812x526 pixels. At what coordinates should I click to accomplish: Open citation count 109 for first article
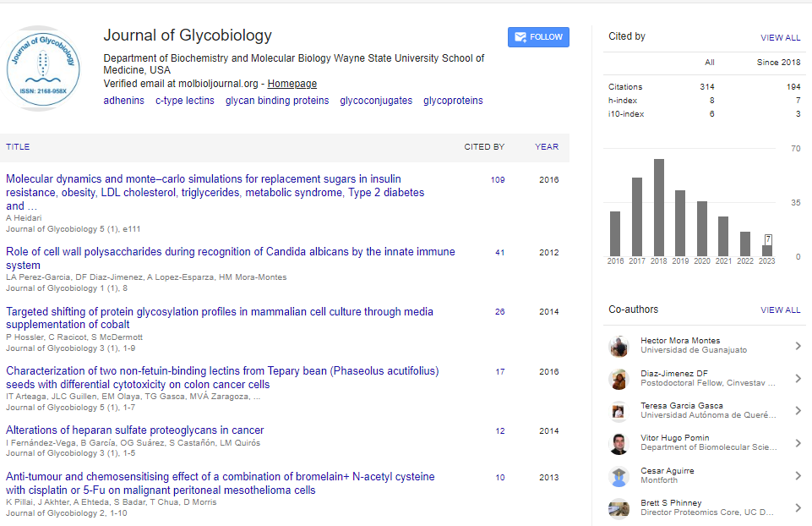pyautogui.click(x=498, y=180)
